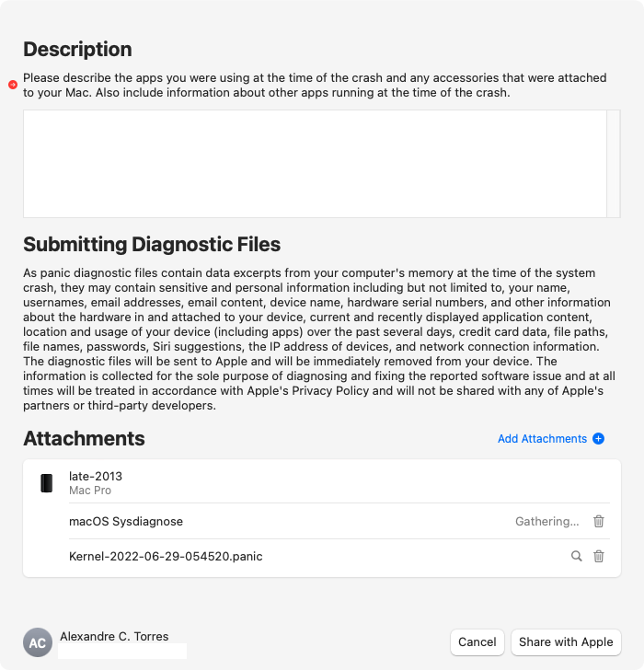Focus the crash description text box
Screen dimensions: 644x670
point(315,164)
